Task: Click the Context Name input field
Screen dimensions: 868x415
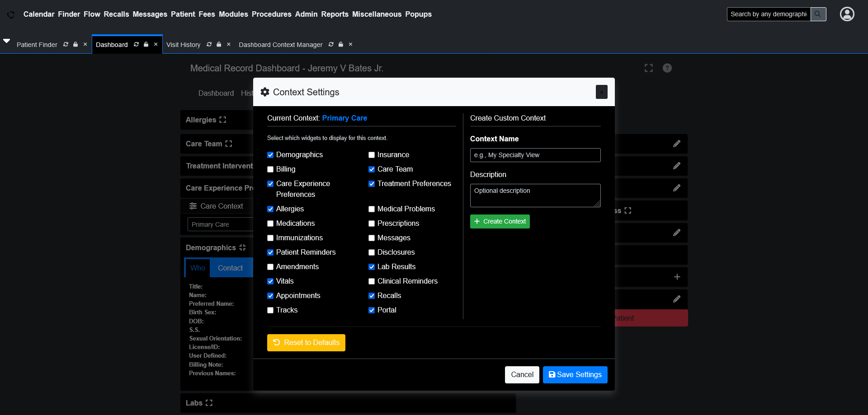Action: click(x=535, y=155)
